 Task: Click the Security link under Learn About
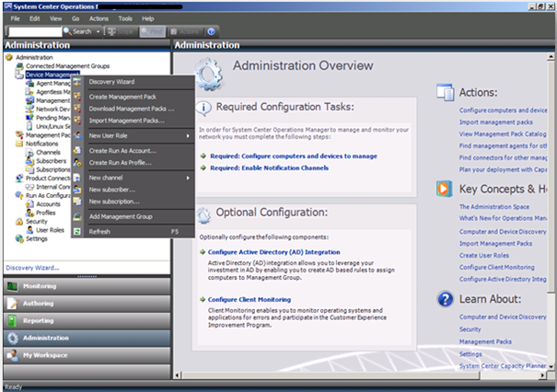point(470,329)
